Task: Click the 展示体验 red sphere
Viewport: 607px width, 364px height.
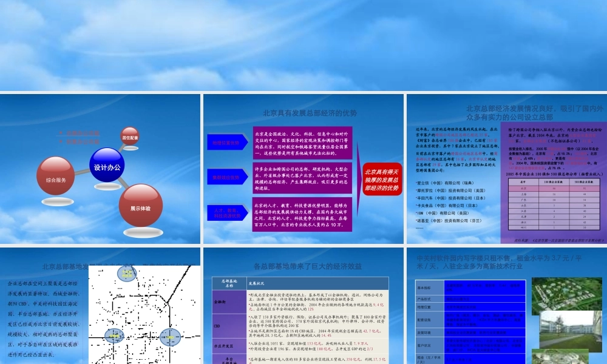Action: 141,206
